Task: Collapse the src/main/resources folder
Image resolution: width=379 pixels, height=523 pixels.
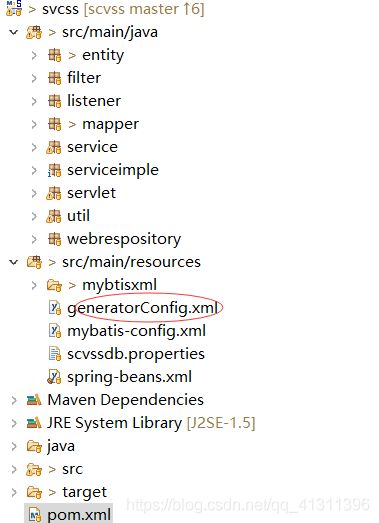Action: [x=14, y=262]
